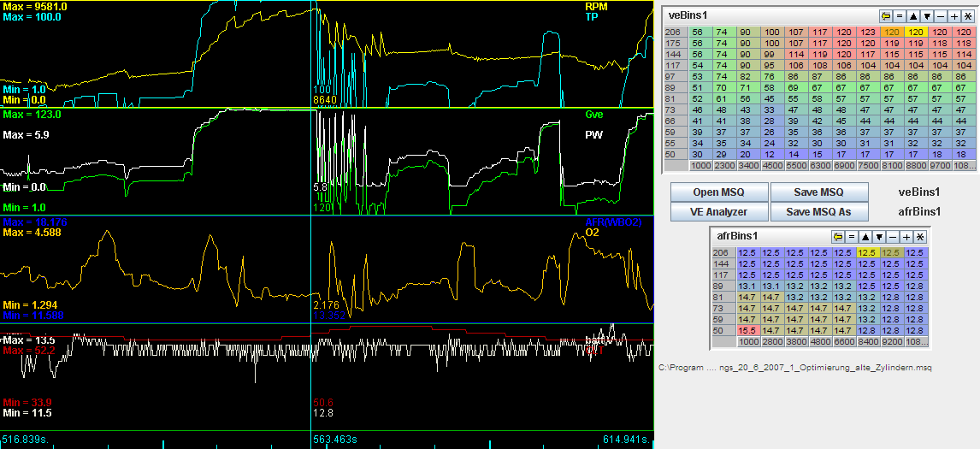Click the up triangle icon in veBins1 toolbar
This screenshot has width=980, height=449.
coord(913,16)
